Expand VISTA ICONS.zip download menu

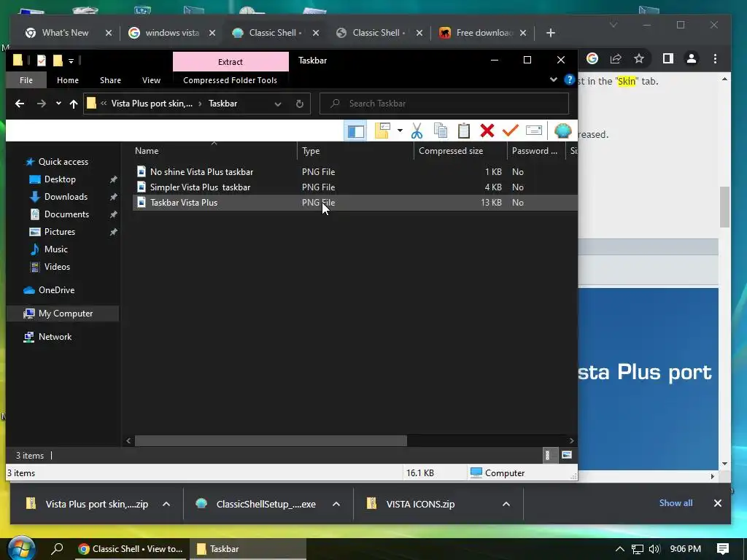(x=506, y=504)
